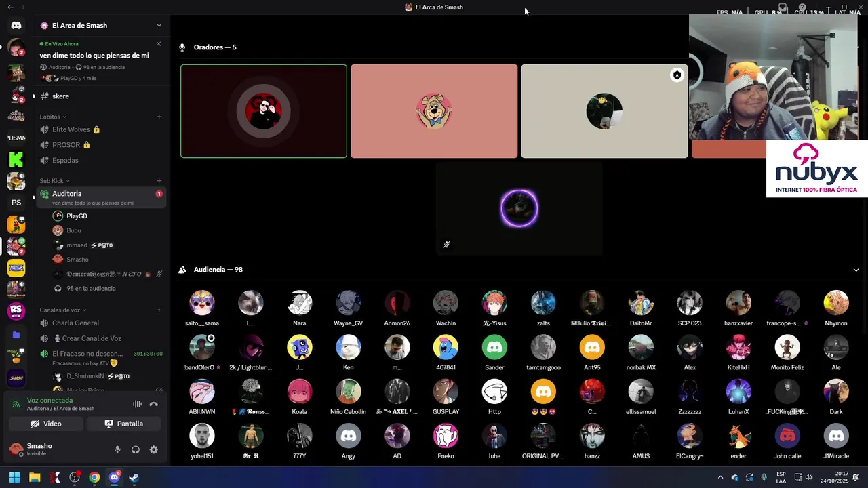
Task: Open the PS server icon
Action: click(16, 203)
